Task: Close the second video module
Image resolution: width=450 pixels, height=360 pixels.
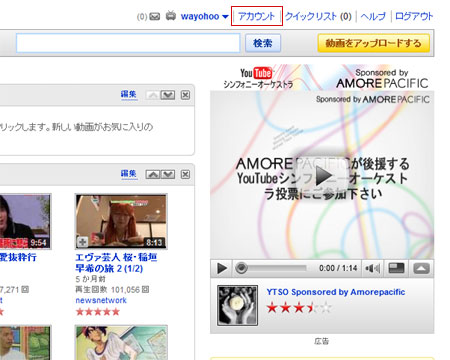Action: click(185, 174)
